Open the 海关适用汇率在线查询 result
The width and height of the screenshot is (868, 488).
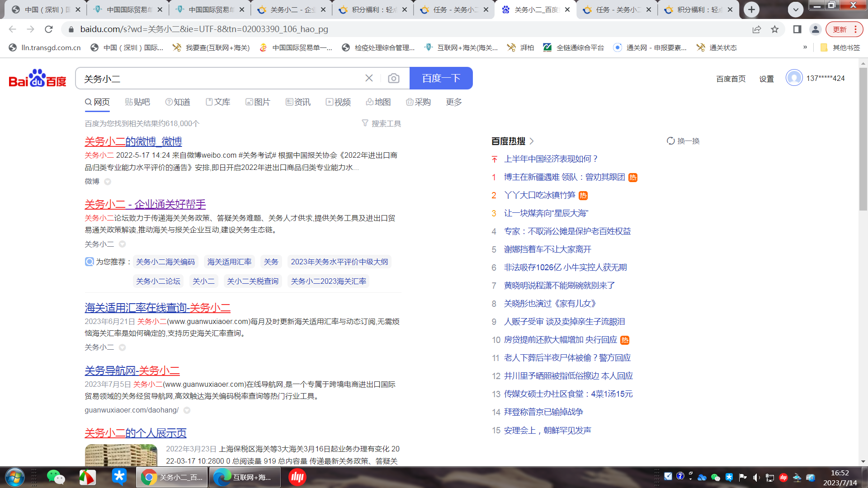click(157, 308)
